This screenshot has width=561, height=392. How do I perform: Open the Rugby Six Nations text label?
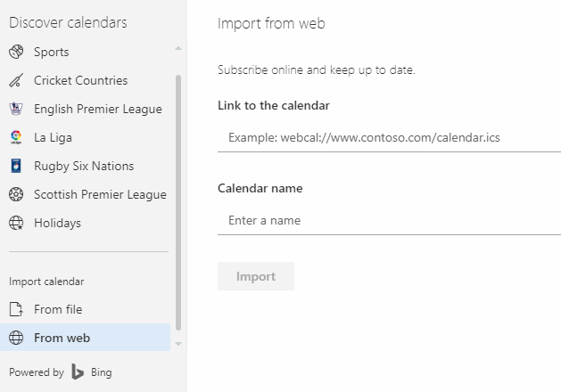[x=84, y=166]
